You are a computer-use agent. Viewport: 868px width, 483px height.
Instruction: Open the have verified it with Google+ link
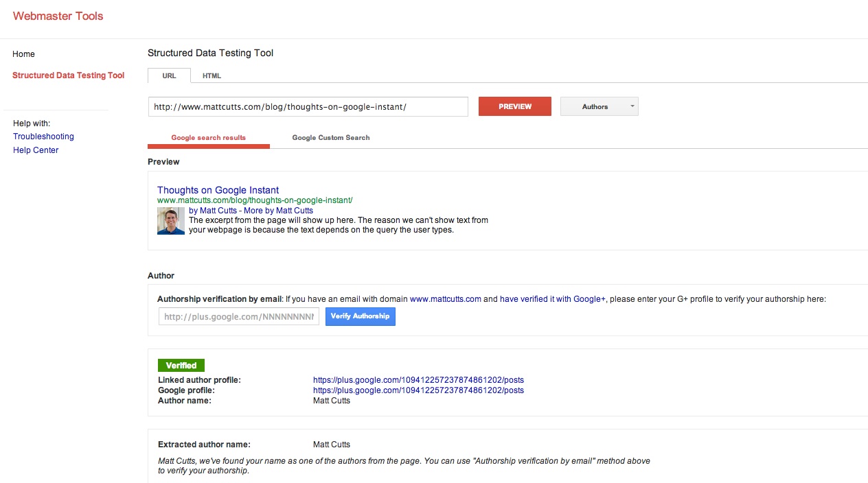[553, 299]
